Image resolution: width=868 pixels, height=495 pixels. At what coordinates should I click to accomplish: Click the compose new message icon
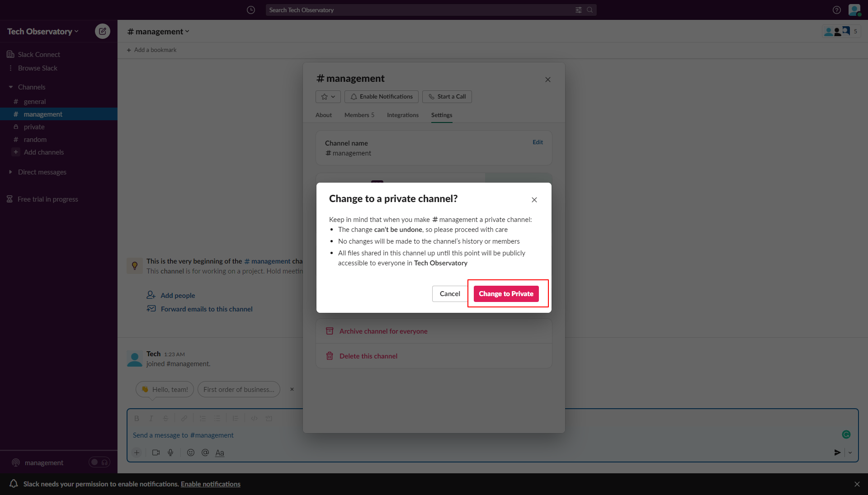(103, 31)
